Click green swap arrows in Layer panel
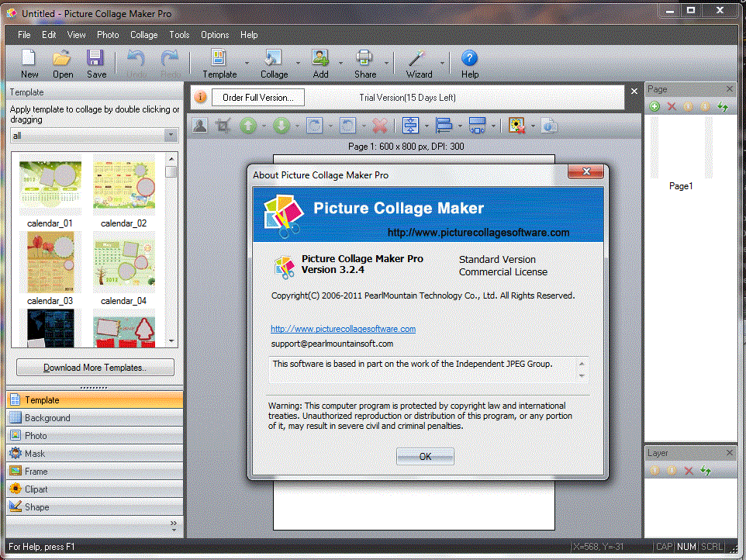The height and width of the screenshot is (560, 746). pos(706,471)
